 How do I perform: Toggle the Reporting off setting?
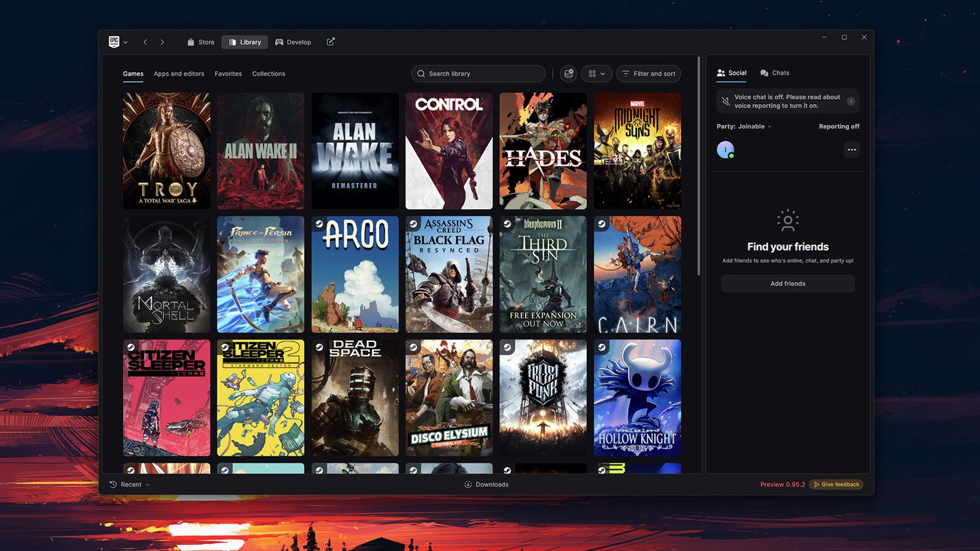(839, 126)
